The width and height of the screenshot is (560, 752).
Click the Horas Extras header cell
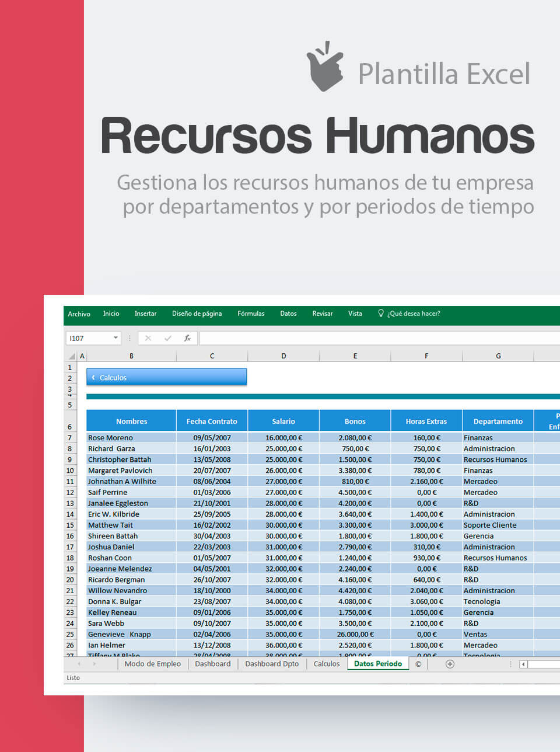pos(426,421)
